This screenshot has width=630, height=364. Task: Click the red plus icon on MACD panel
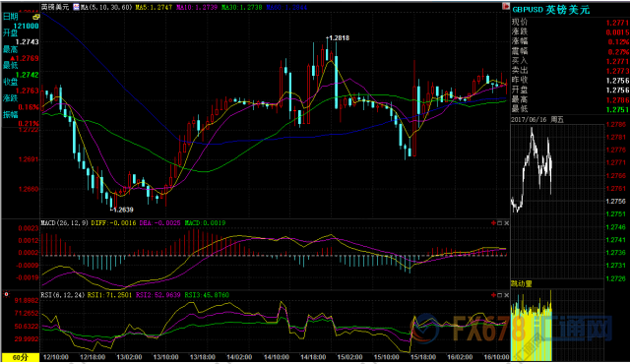click(x=493, y=223)
